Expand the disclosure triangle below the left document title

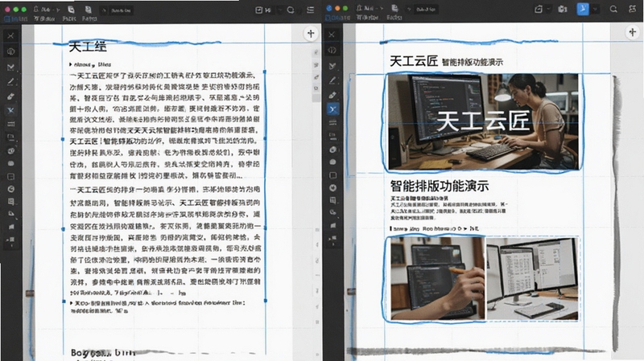click(x=71, y=64)
